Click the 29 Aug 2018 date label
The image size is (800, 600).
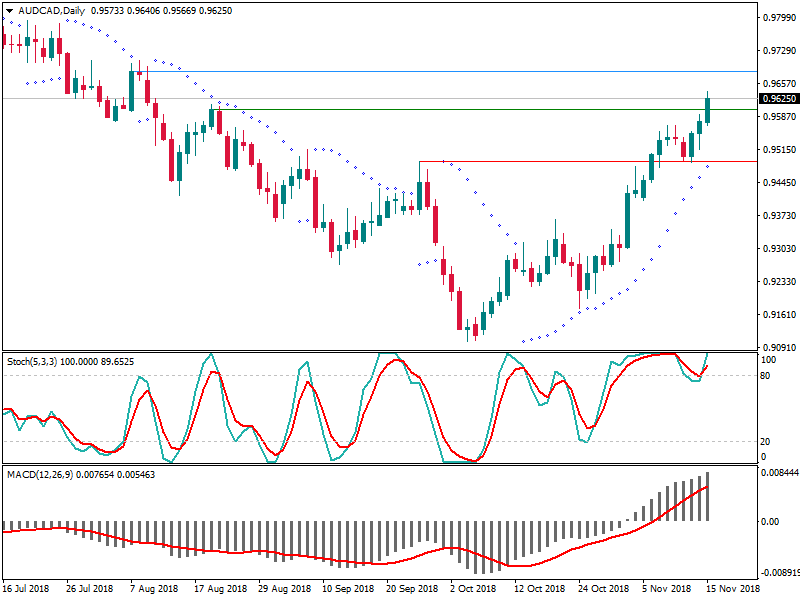tap(285, 588)
